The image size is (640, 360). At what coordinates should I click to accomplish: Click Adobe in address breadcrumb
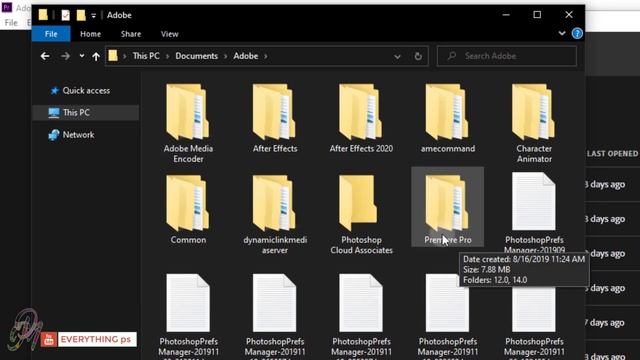245,56
